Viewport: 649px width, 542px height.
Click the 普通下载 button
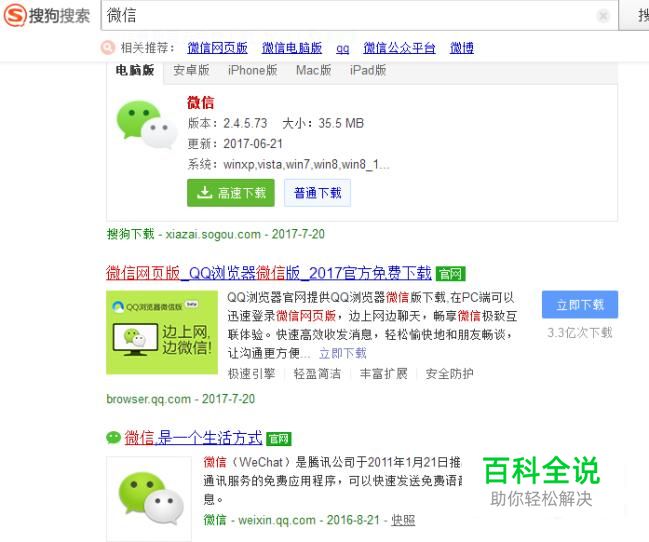pyautogui.click(x=317, y=193)
